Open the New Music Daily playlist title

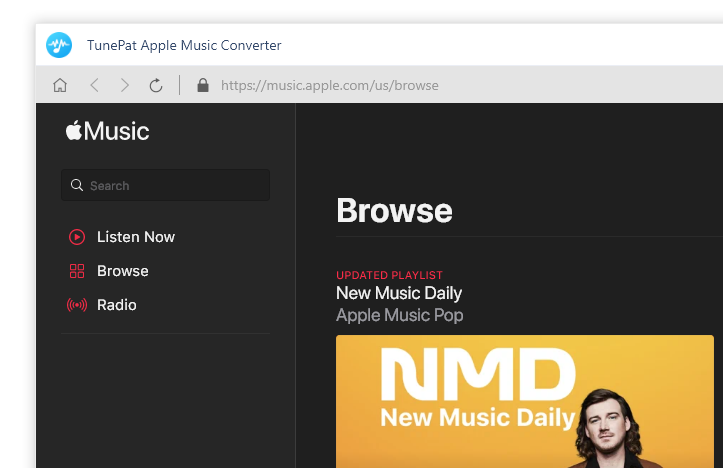[x=399, y=293]
